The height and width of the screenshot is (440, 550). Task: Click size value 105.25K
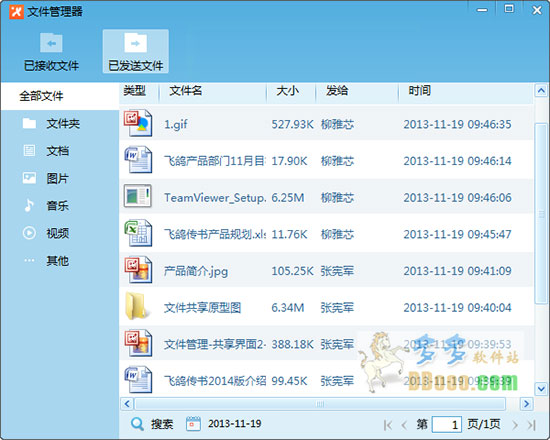pos(293,271)
